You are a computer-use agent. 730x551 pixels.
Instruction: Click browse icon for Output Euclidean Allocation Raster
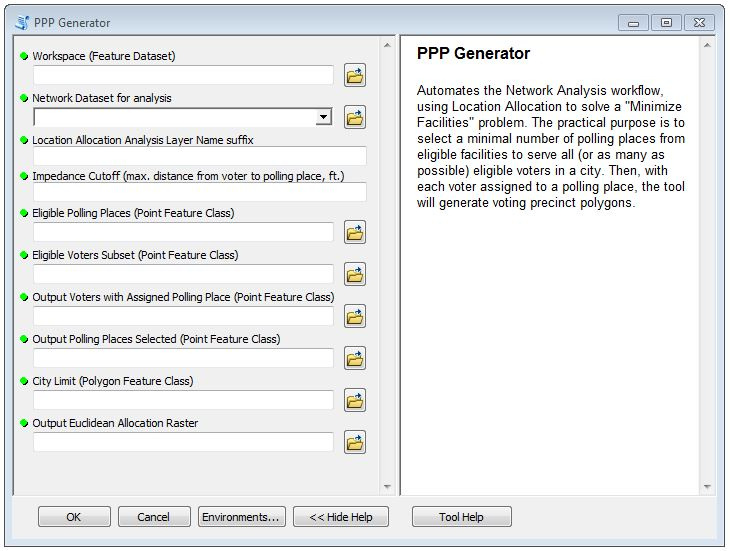tap(355, 443)
